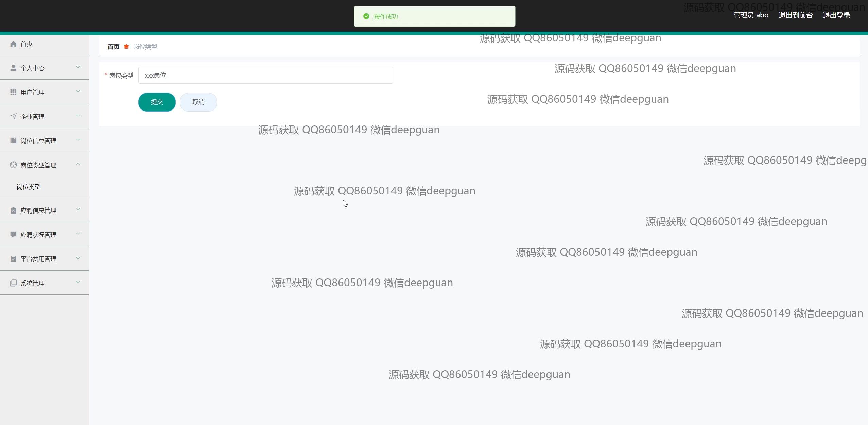Expand the 个人中心 chevron

tap(78, 67)
